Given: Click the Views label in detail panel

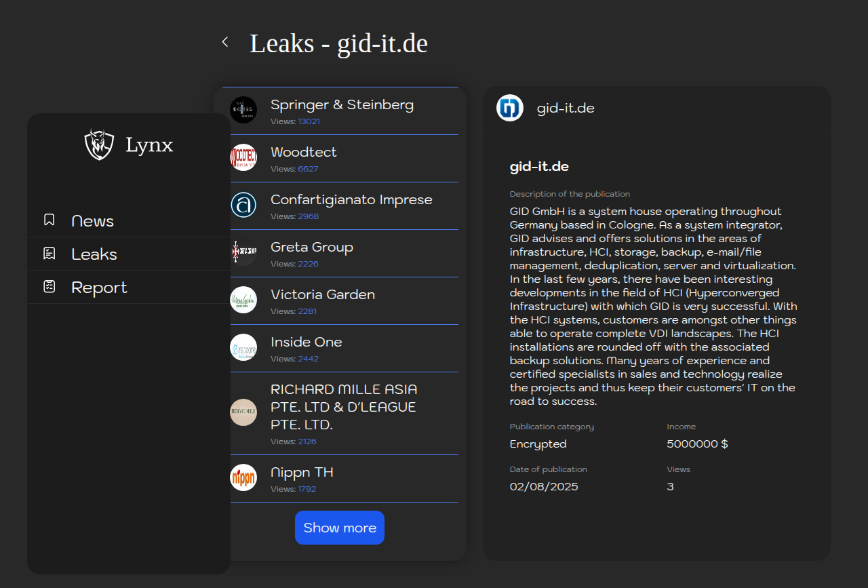Looking at the screenshot, I should pos(679,469).
